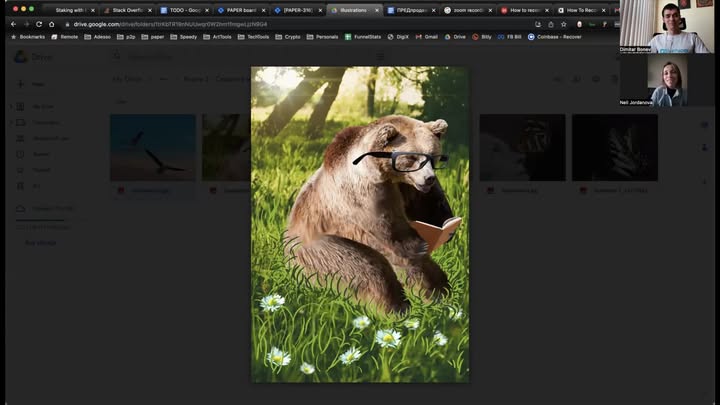720x405 pixels.
Task: Open the DigiX bookmark
Action: [398, 37]
